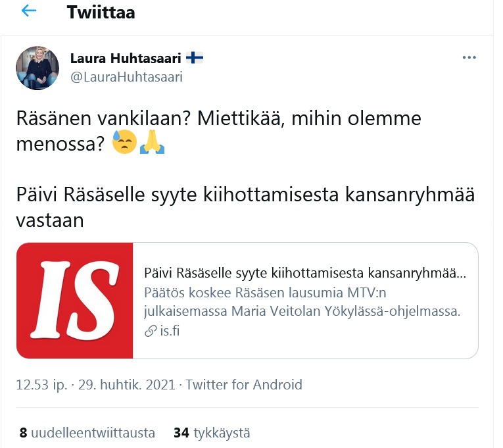Click the back arrow icon
503x448 pixels.
(29, 12)
